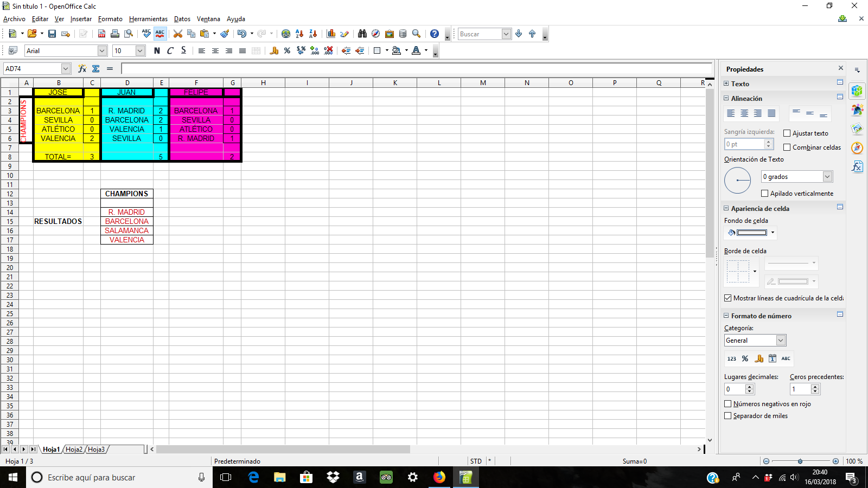Click the Print file icon

point(115,34)
